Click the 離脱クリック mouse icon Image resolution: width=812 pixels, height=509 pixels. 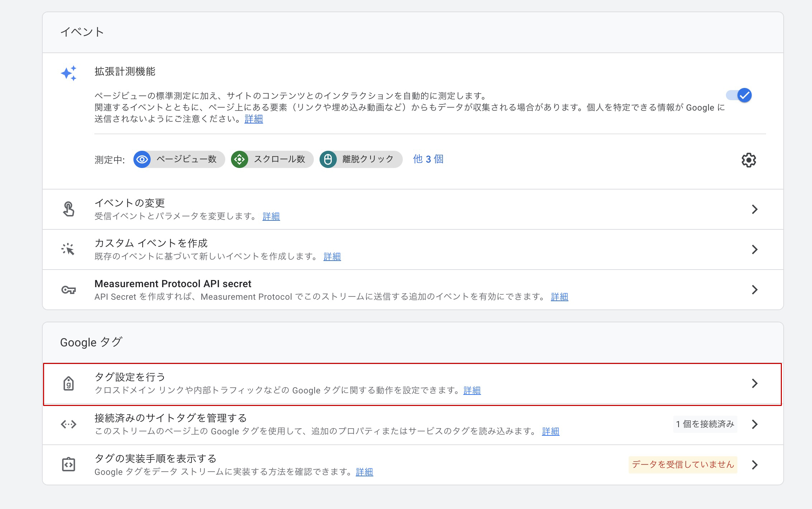[x=328, y=159]
